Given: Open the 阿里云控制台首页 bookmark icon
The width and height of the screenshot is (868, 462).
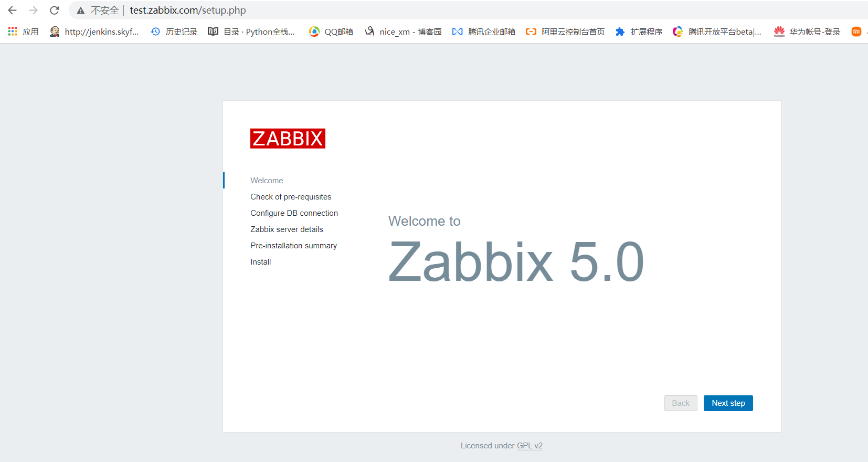Looking at the screenshot, I should pyautogui.click(x=531, y=31).
